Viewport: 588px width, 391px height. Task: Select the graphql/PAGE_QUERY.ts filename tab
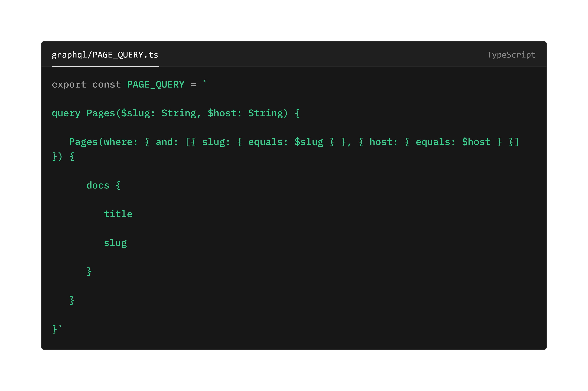point(105,55)
